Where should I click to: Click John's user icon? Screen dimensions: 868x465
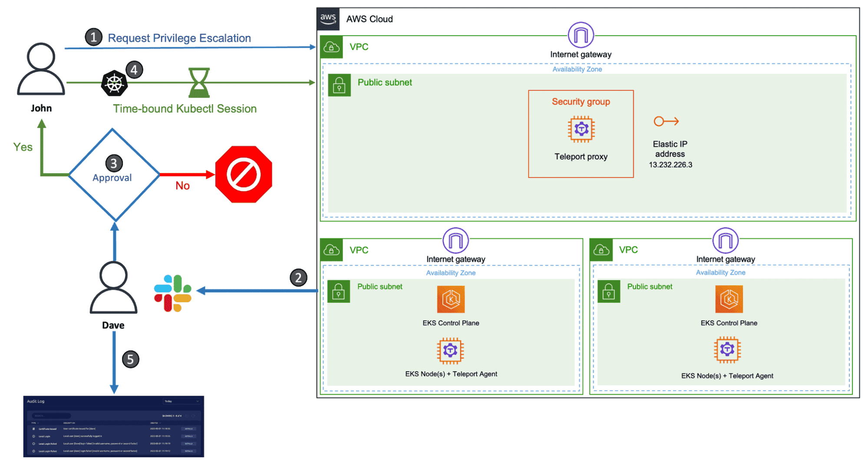click(41, 69)
